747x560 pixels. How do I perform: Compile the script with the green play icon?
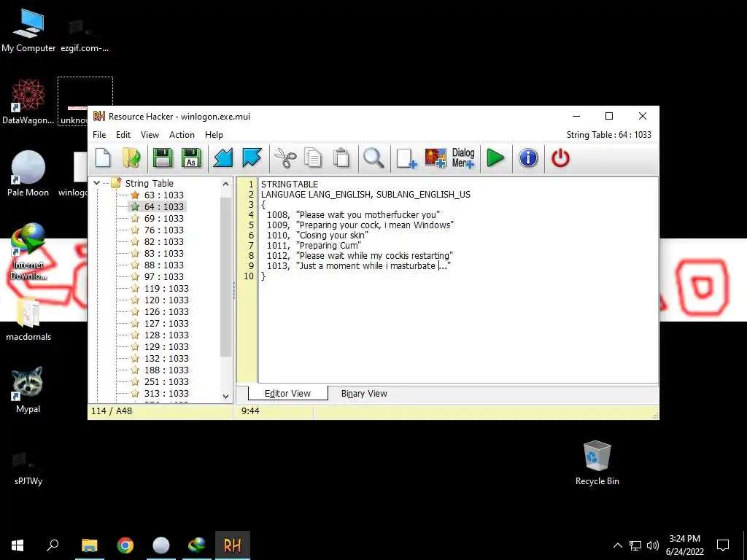[495, 158]
